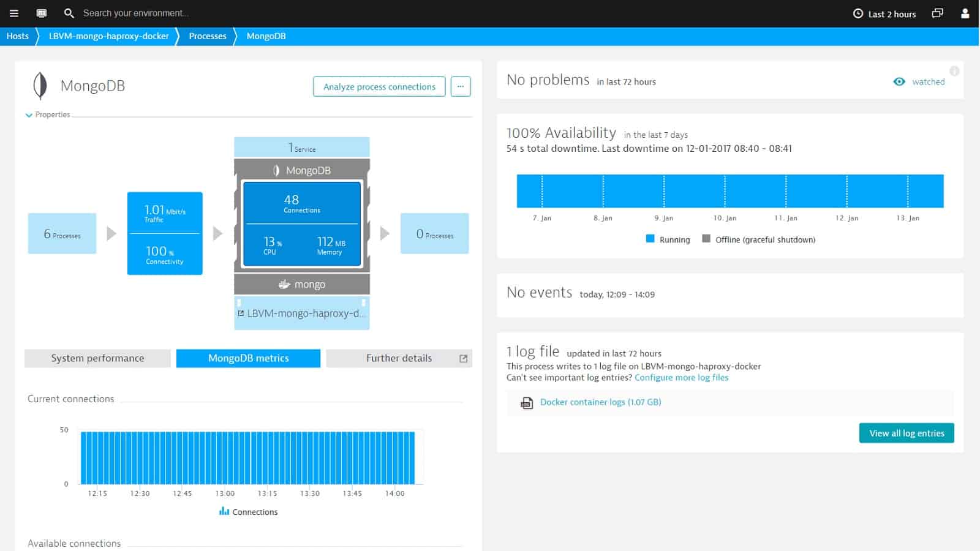Open Docker container logs (1.07 GB) link
Viewport: 980px width, 551px height.
click(x=600, y=402)
